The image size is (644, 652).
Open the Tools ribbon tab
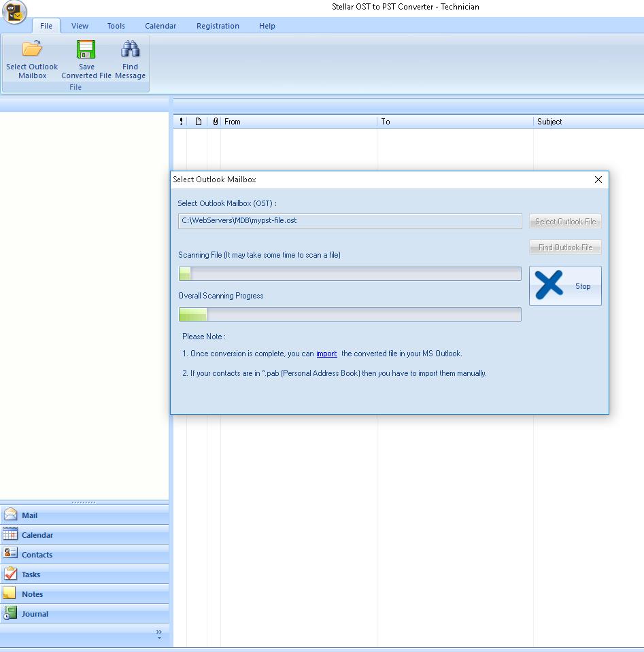point(116,26)
